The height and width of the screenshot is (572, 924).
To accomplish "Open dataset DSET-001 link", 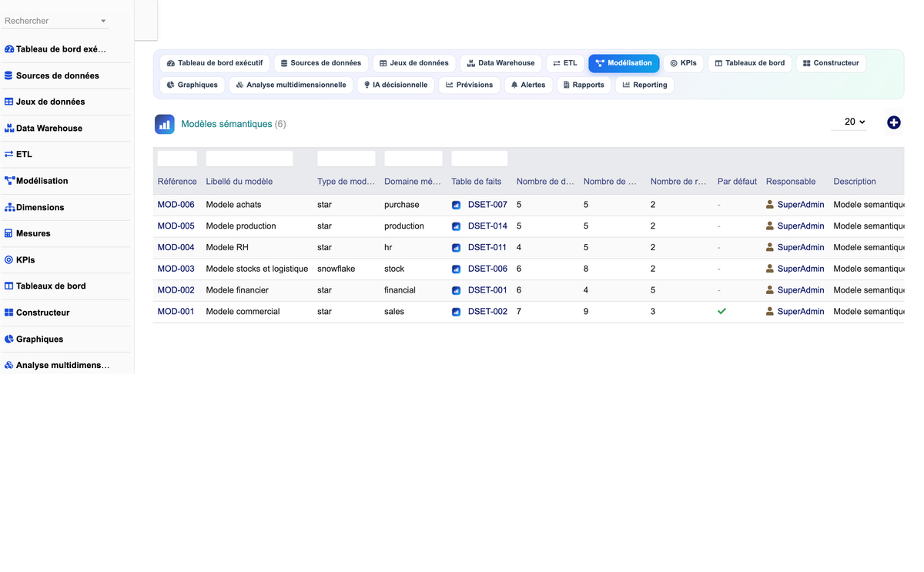I will click(x=487, y=290).
